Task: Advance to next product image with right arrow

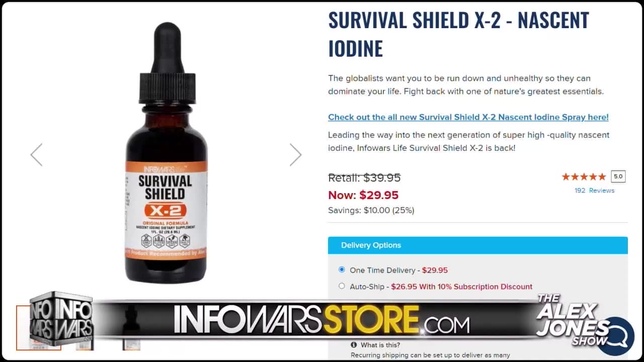Action: [295, 155]
